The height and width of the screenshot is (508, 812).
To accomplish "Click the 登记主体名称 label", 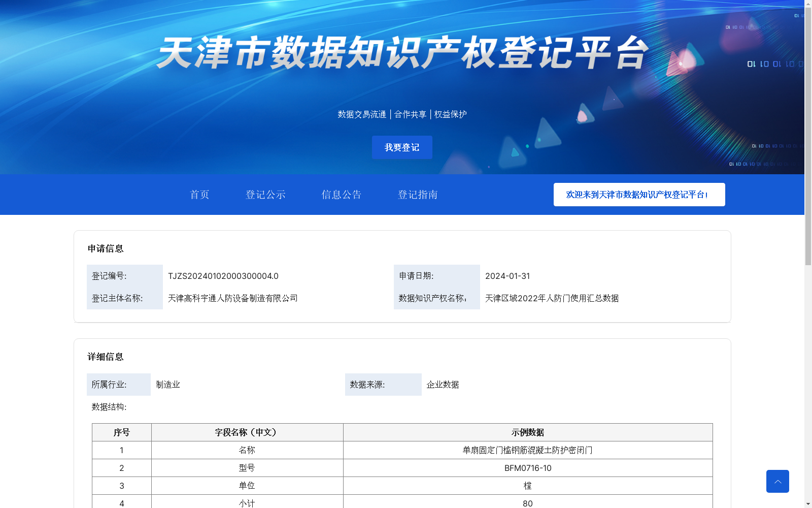I will 117,298.
